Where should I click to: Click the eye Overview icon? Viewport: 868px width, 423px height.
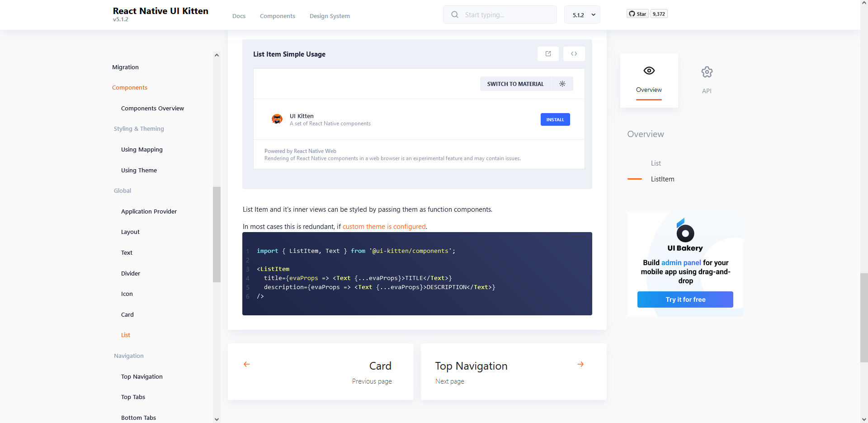pyautogui.click(x=649, y=71)
